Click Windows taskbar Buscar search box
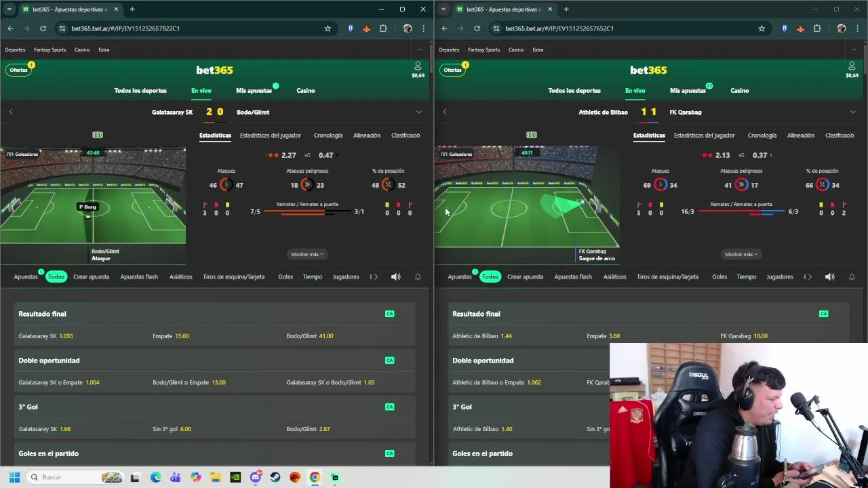This screenshot has width=868, height=488. tap(75, 477)
